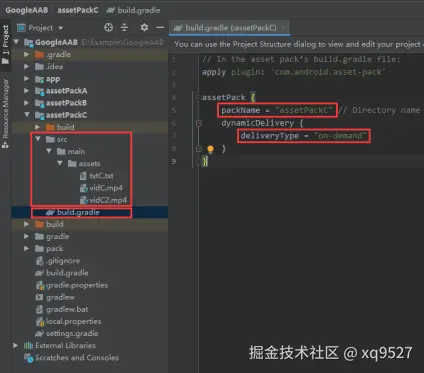
Task: Open Project panel settings gear
Action: (x=144, y=27)
